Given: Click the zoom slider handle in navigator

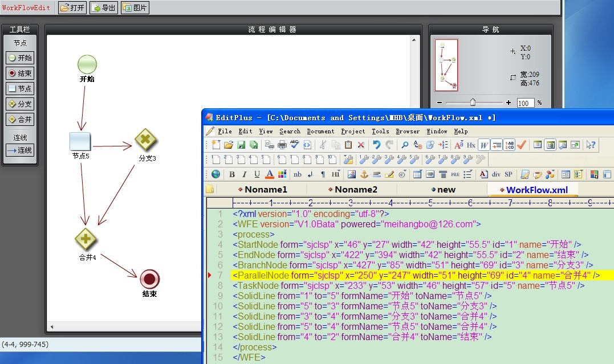Looking at the screenshot, I should click(473, 103).
